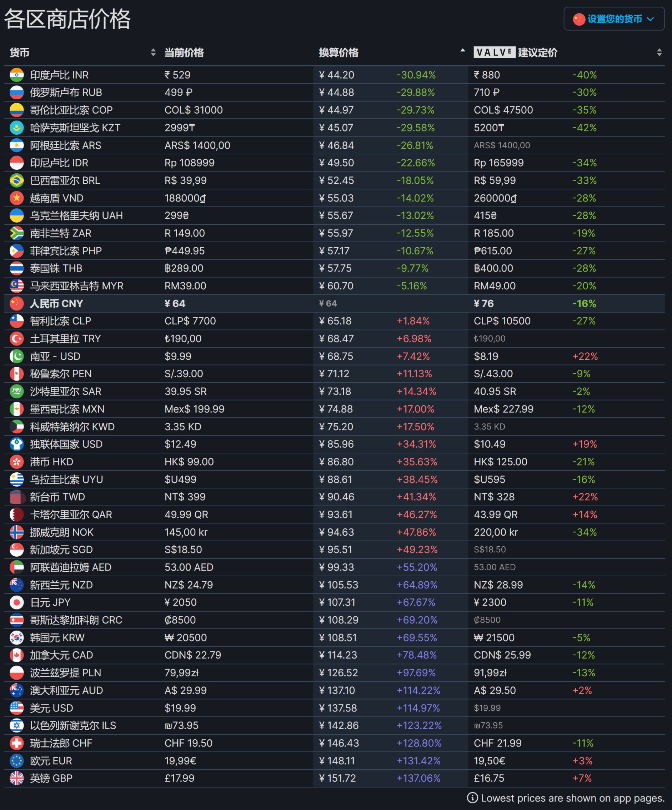This screenshot has height=810, width=672.
Task: Click the Mex$ 227.99 suggested price
Action: coord(503,409)
